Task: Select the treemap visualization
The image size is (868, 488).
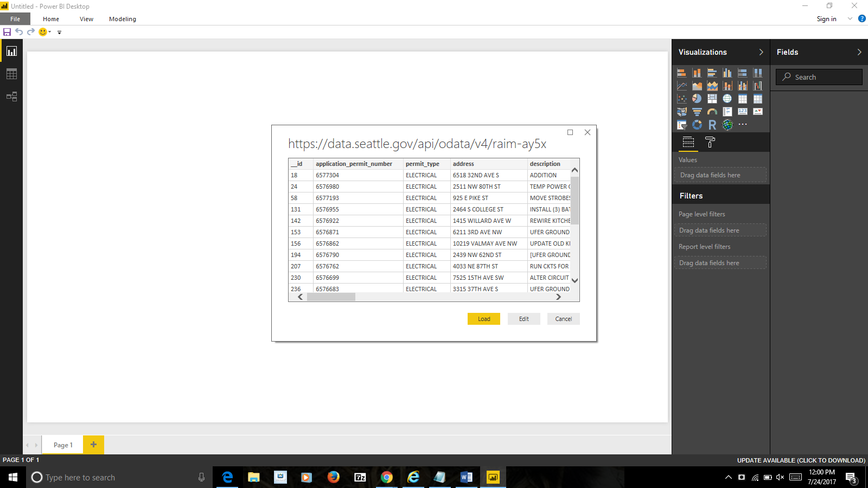Action: pos(712,99)
